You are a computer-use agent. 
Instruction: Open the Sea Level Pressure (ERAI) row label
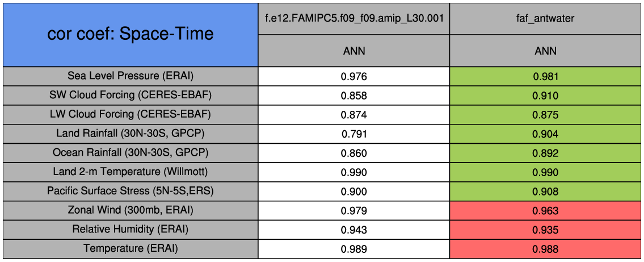click(131, 76)
